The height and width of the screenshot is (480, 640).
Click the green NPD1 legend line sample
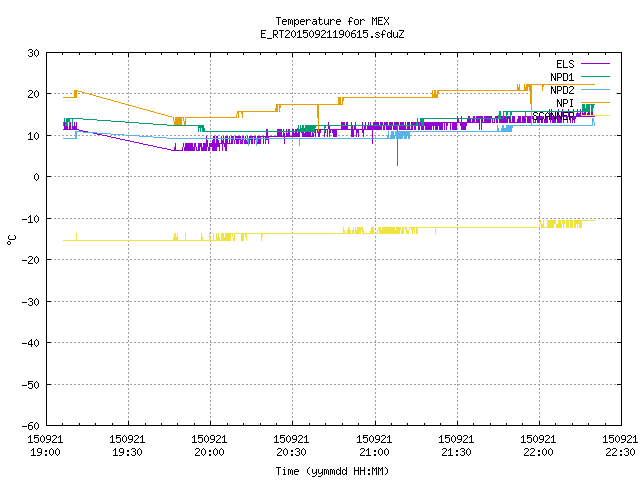595,76
